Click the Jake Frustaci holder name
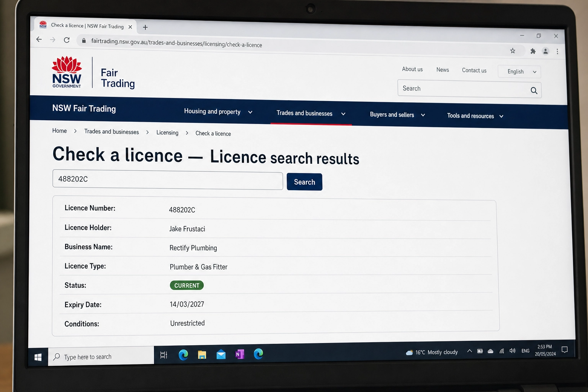The width and height of the screenshot is (588, 392). coord(187,229)
